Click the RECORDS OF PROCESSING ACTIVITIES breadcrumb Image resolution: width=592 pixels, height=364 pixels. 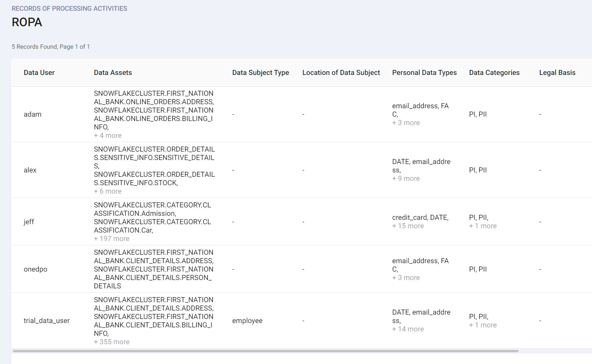(70, 8)
